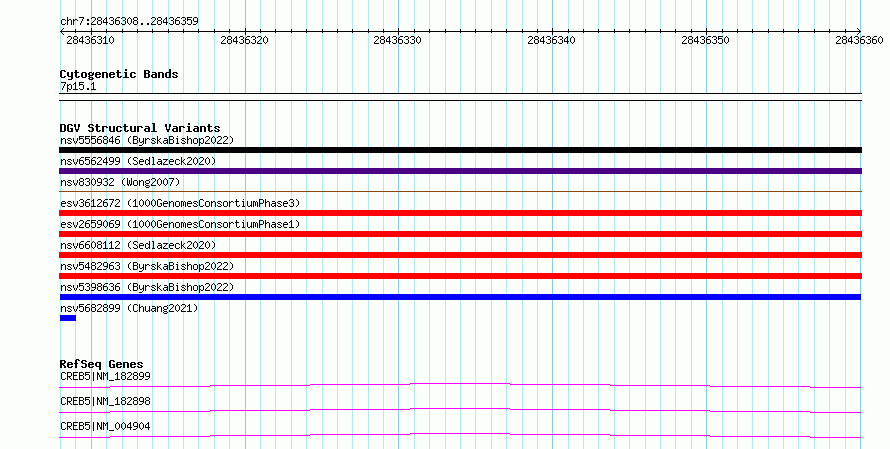Click the magenta CREB5 NM_182899 intron line
Image resolution: width=890 pixels, height=449 pixels.
tap(460, 385)
